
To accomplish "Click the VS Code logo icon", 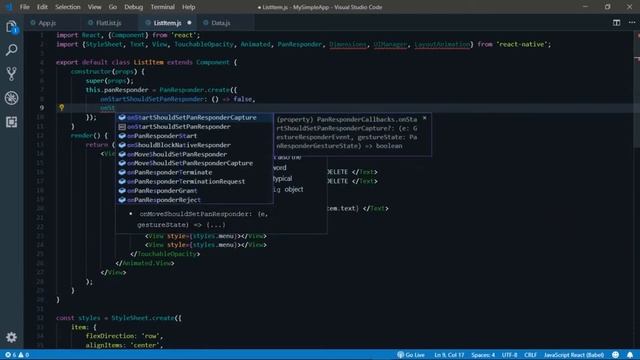I will coord(8,7).
